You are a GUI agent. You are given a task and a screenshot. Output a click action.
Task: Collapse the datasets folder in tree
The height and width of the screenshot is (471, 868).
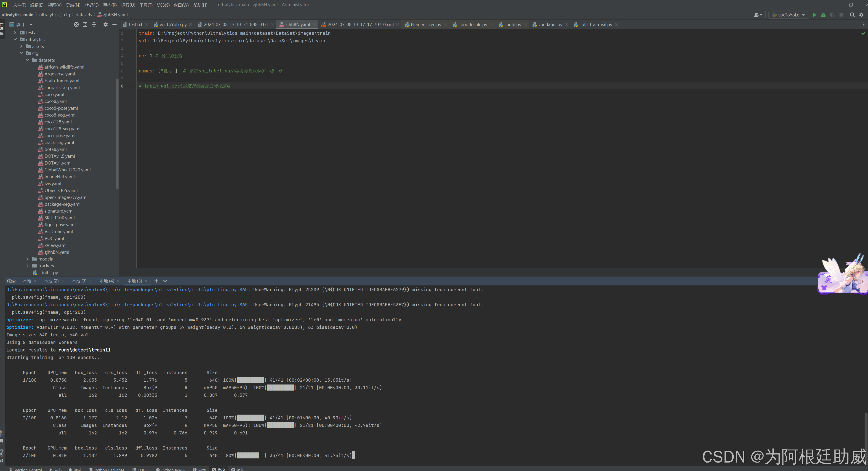(x=28, y=60)
